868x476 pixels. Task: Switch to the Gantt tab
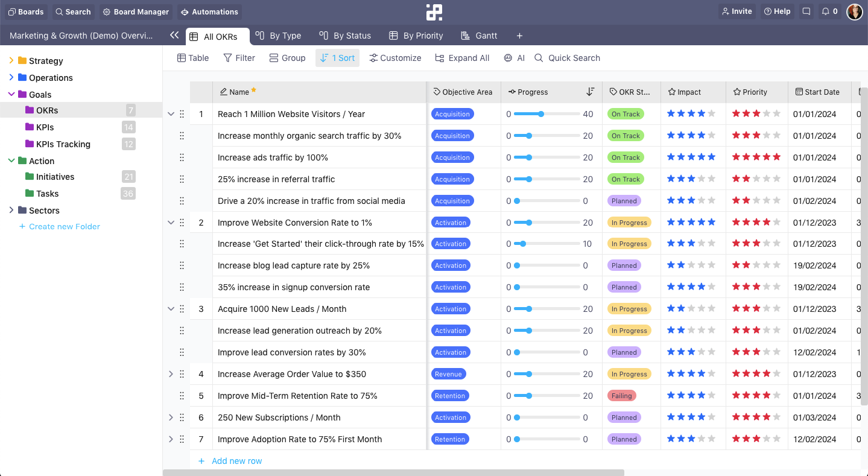coord(480,36)
